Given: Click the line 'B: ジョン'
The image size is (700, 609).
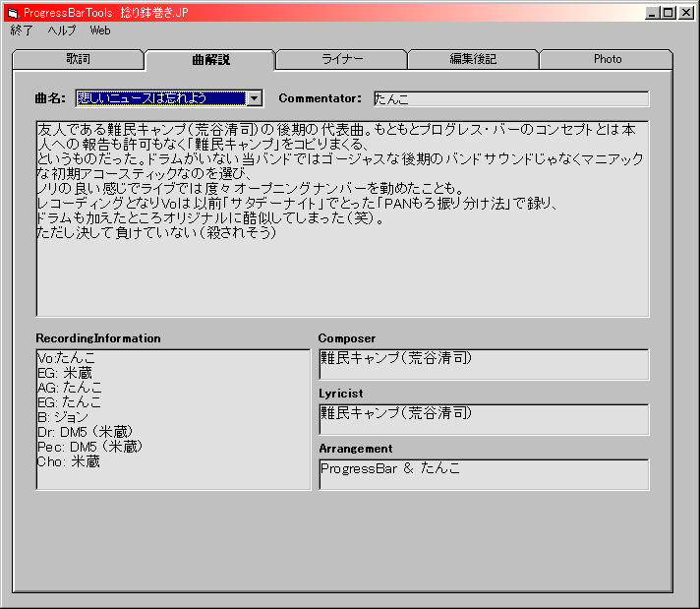Looking at the screenshot, I should click(63, 417).
